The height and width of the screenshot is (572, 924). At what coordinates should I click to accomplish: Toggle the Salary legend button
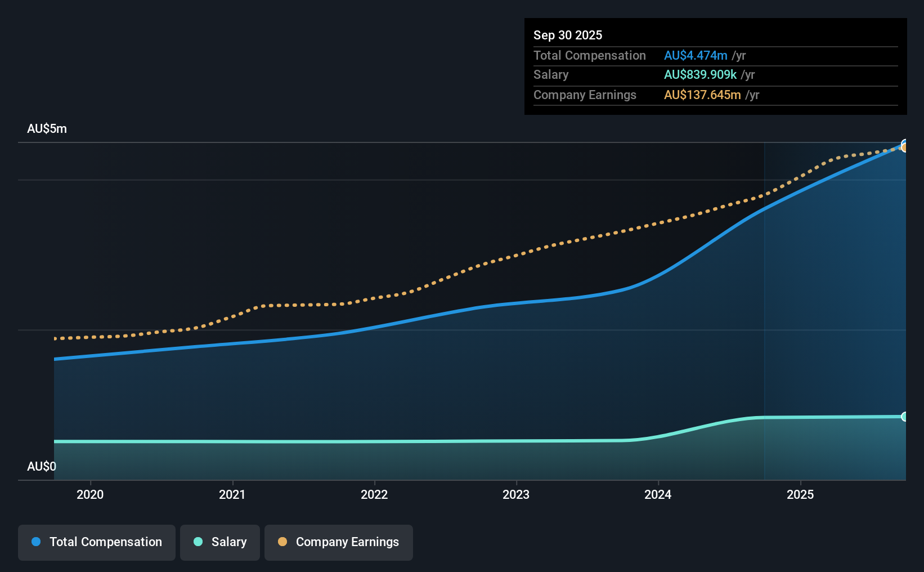click(220, 542)
